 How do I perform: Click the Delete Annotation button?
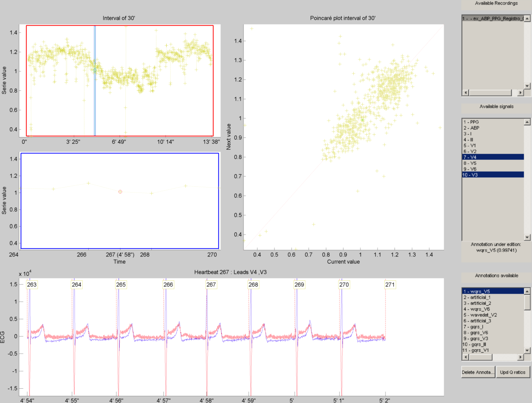point(478,372)
